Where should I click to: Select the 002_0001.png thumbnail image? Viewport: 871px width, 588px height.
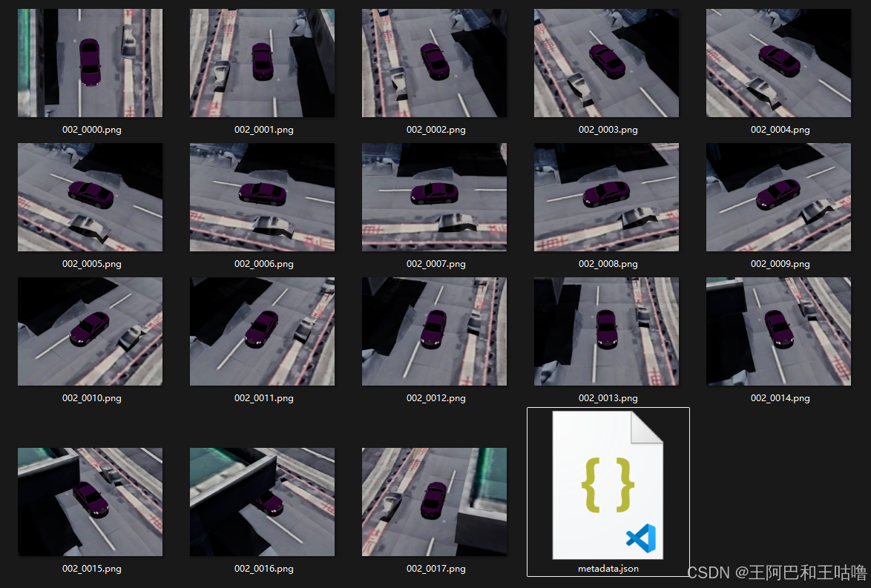[262, 63]
